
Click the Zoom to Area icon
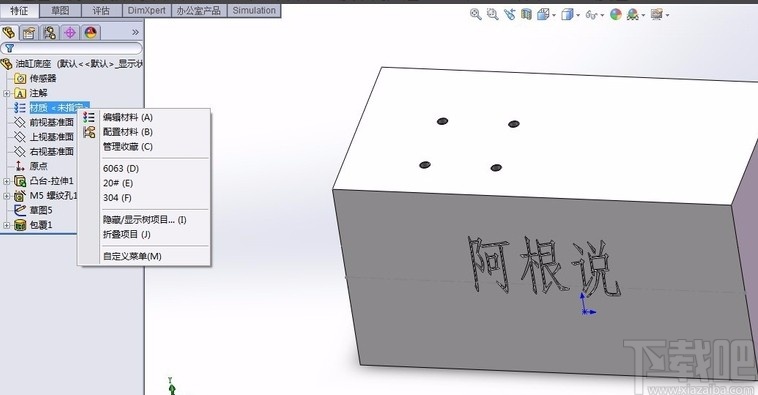tap(492, 15)
